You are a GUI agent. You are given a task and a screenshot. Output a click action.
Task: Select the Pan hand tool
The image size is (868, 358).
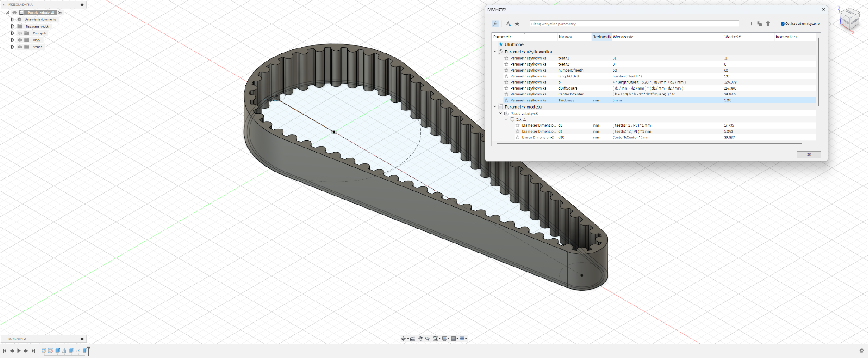420,339
